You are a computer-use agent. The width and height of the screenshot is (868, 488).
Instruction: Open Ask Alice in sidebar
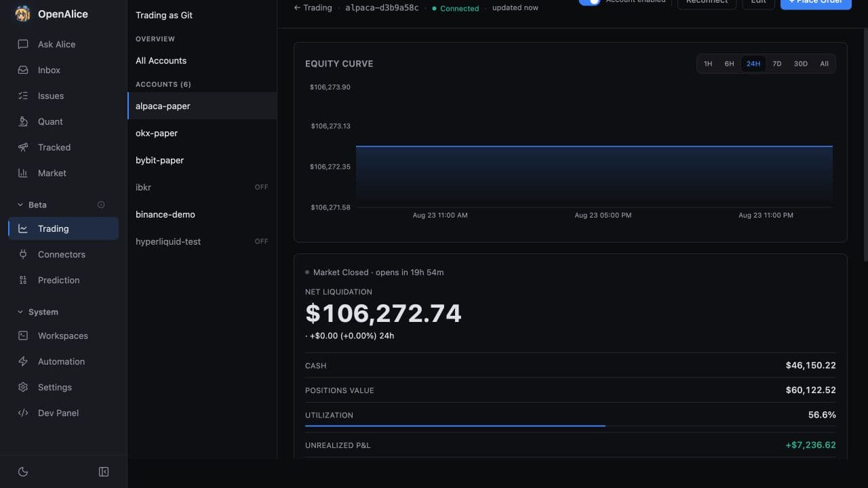(64, 44)
